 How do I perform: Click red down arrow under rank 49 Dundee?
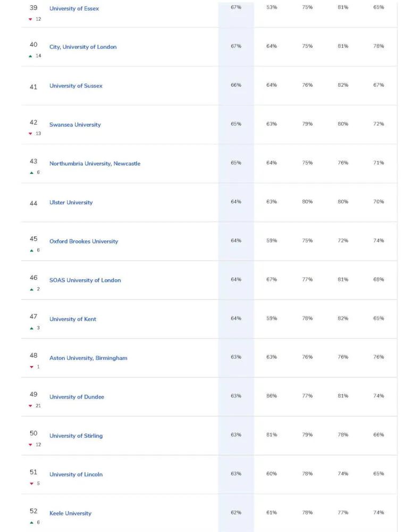tap(30, 406)
